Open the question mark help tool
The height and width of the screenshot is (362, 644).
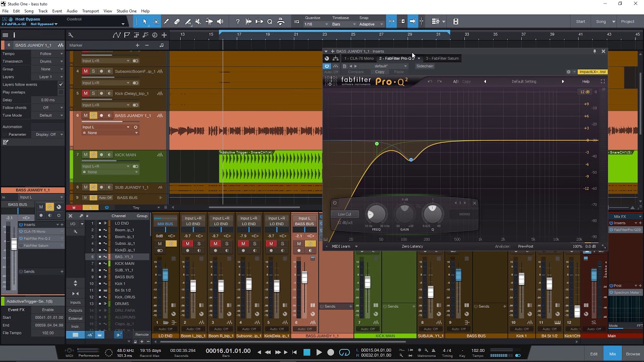click(237, 22)
